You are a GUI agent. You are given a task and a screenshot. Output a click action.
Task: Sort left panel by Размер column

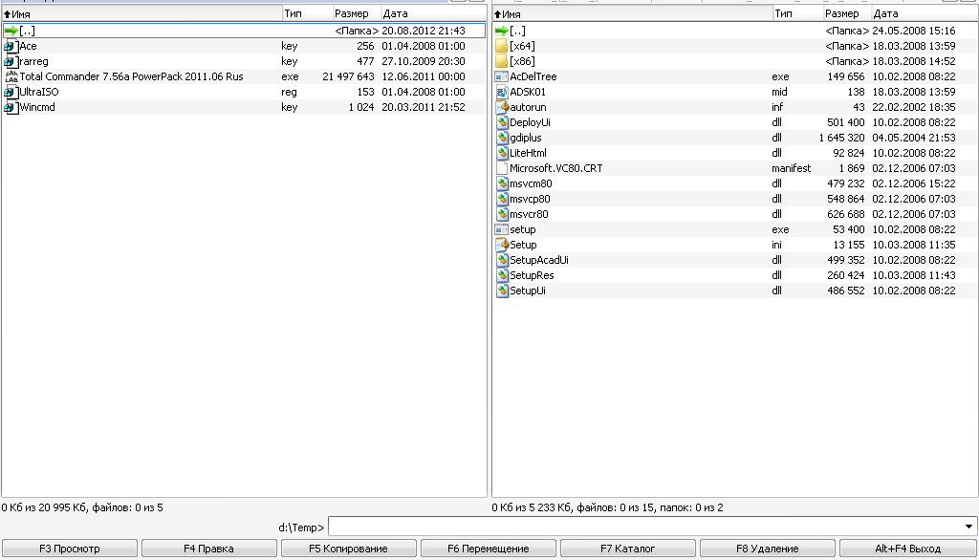coord(356,13)
